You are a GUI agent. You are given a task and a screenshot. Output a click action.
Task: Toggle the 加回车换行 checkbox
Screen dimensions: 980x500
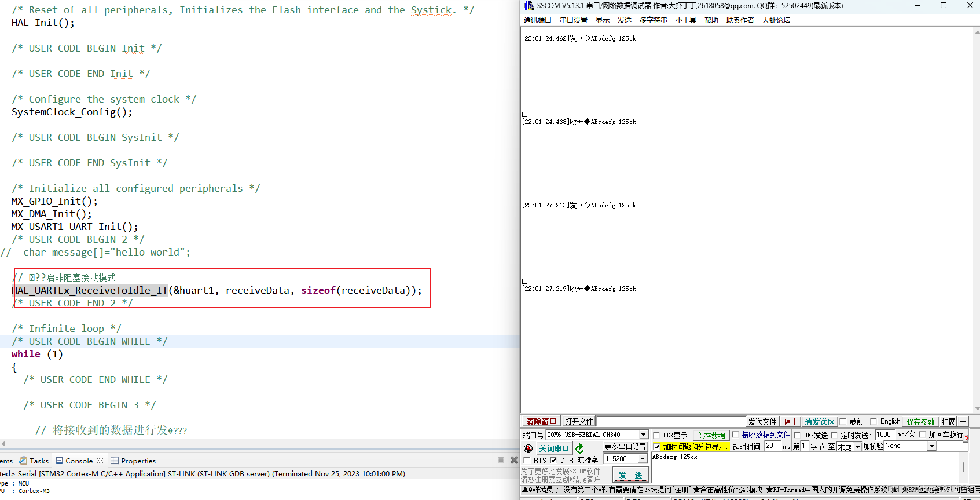pos(922,435)
